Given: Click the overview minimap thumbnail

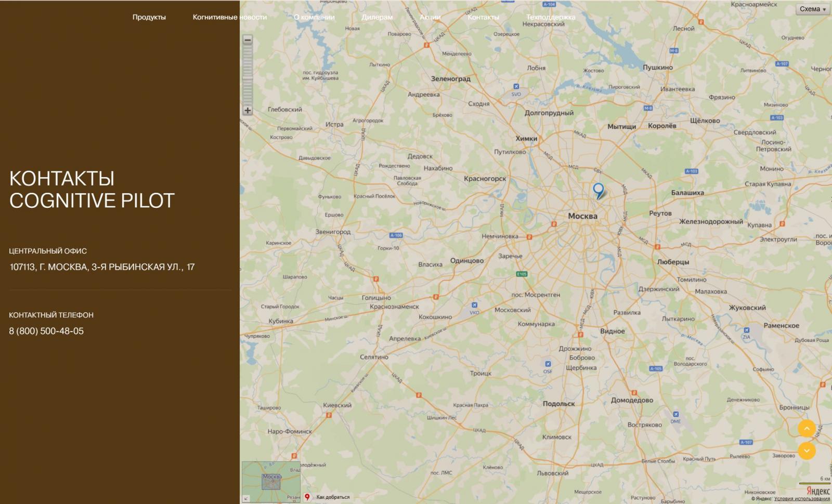Looking at the screenshot, I should tap(271, 482).
